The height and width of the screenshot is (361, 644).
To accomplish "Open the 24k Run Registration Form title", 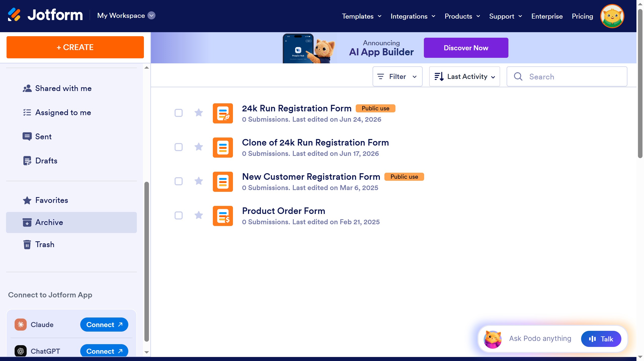I will point(297,108).
